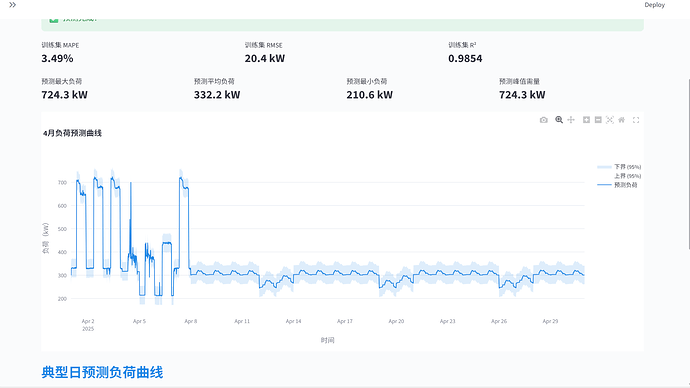
Task: Click the 典型日预测负荷曲线 heading
Action: 102,372
